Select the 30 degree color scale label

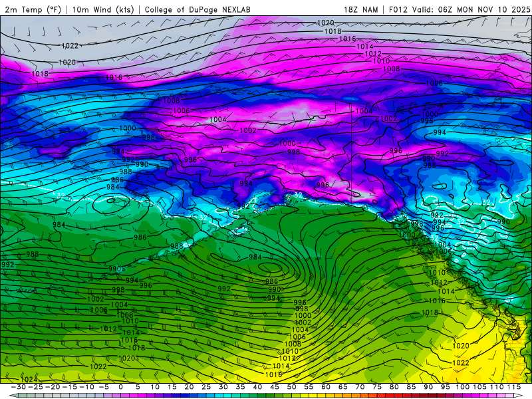point(223,387)
